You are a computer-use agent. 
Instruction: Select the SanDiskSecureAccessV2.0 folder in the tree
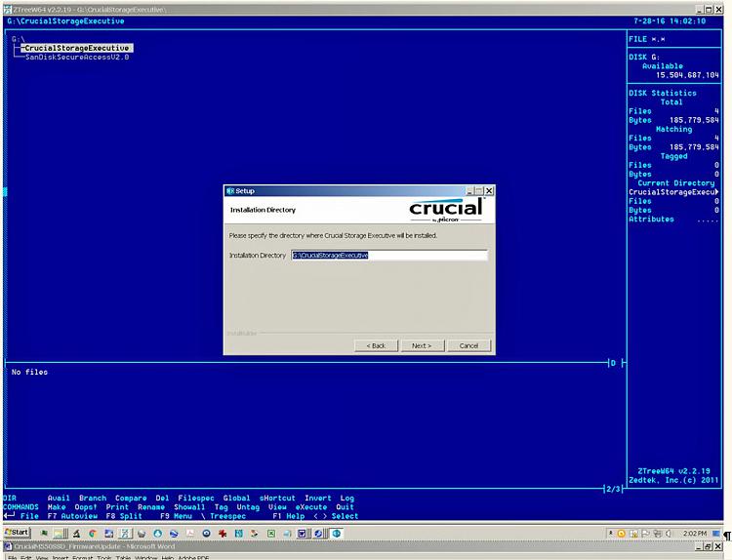pos(77,58)
